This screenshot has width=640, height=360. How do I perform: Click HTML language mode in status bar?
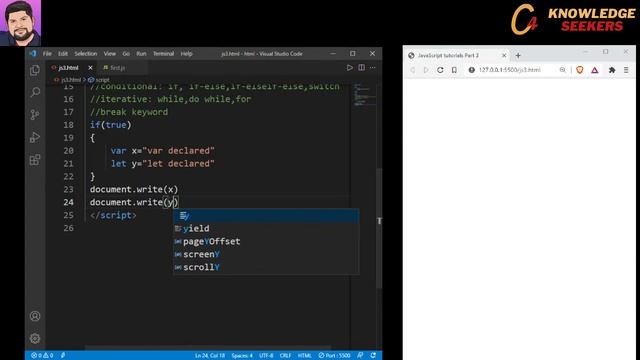point(304,356)
